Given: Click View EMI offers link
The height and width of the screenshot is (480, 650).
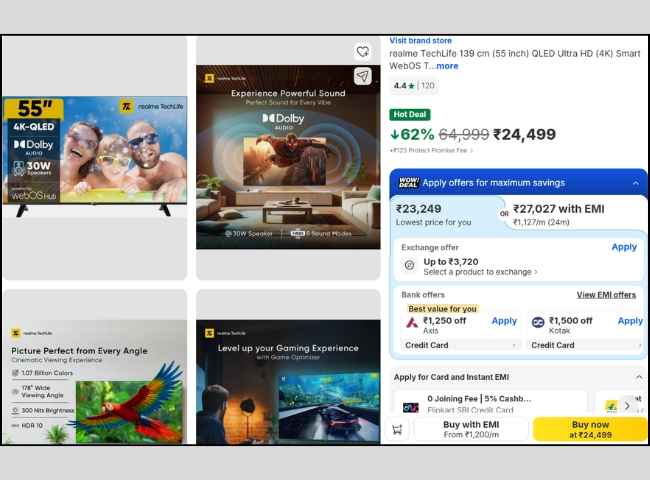Looking at the screenshot, I should coord(606,295).
